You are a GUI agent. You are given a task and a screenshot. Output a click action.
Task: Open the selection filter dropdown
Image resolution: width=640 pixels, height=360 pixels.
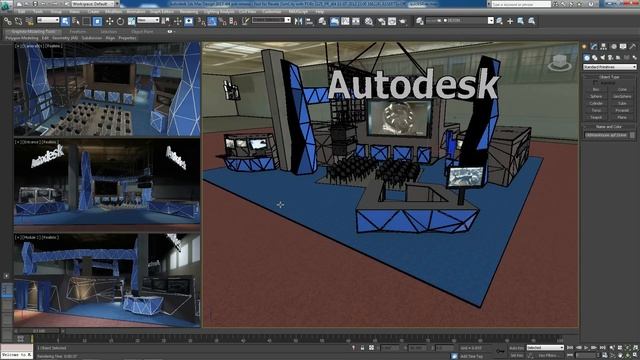pyautogui.click(x=48, y=20)
